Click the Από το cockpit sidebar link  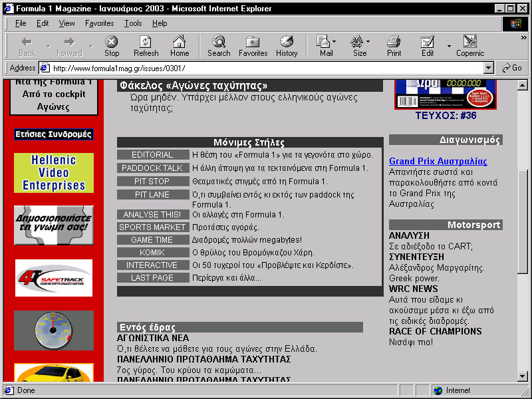coord(54,94)
